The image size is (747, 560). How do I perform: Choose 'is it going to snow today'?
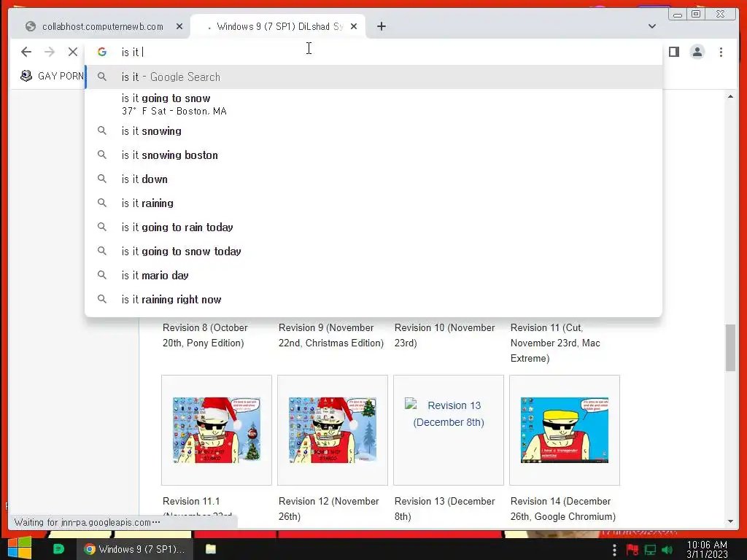(373, 252)
